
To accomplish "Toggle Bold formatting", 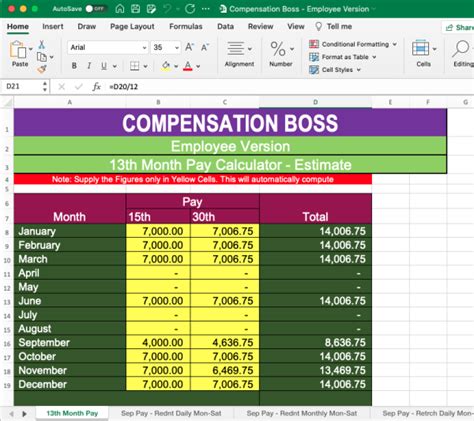I will [x=74, y=66].
